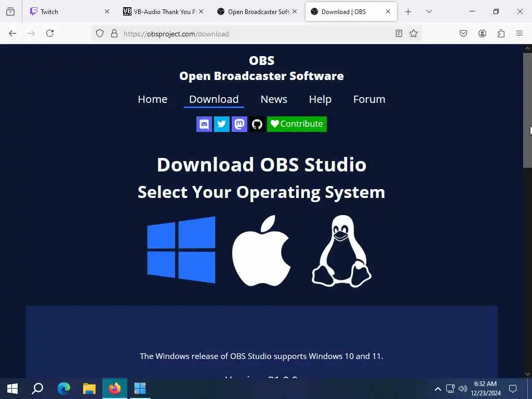Open the News navigation link
532x399 pixels.
(x=274, y=99)
